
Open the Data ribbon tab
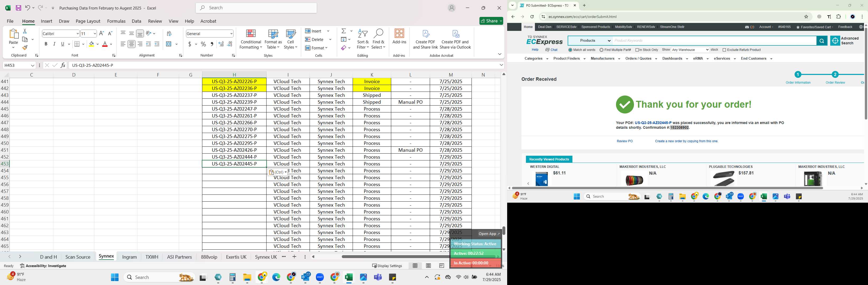[x=137, y=21]
